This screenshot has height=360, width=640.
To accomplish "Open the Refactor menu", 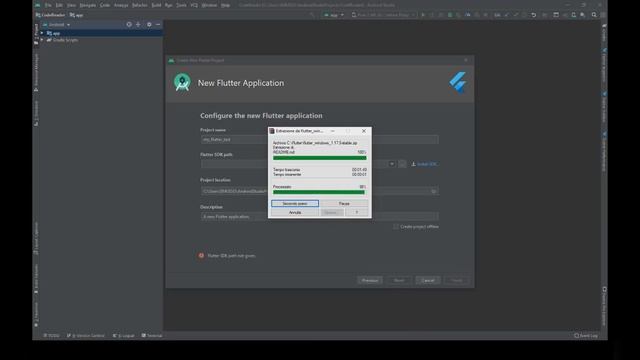I will click(x=140, y=5).
